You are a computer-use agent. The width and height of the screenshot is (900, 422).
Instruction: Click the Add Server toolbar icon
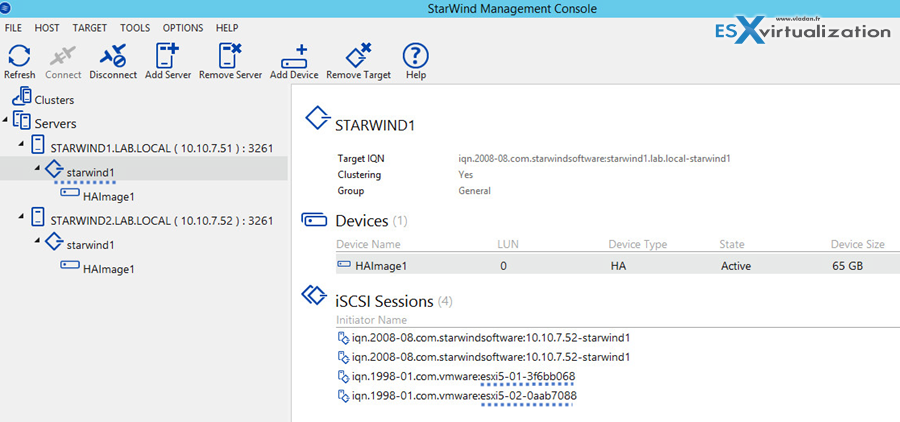tap(168, 56)
